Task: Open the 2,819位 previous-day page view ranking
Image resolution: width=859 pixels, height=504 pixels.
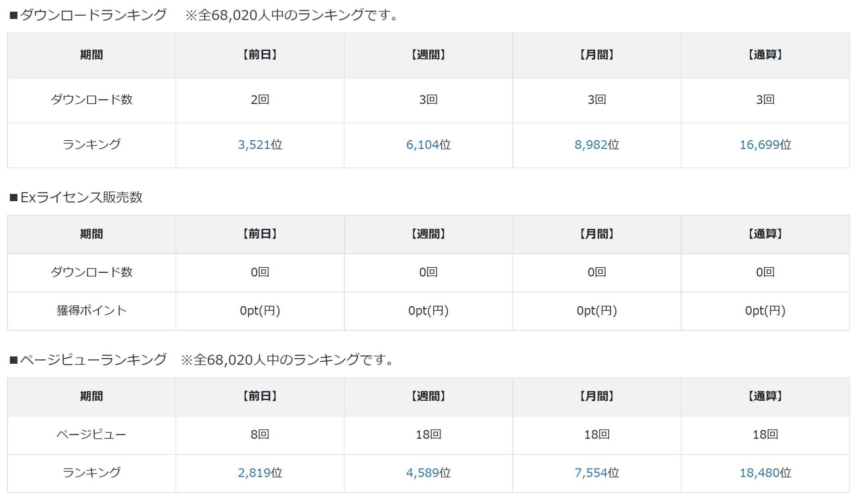Action: point(254,473)
